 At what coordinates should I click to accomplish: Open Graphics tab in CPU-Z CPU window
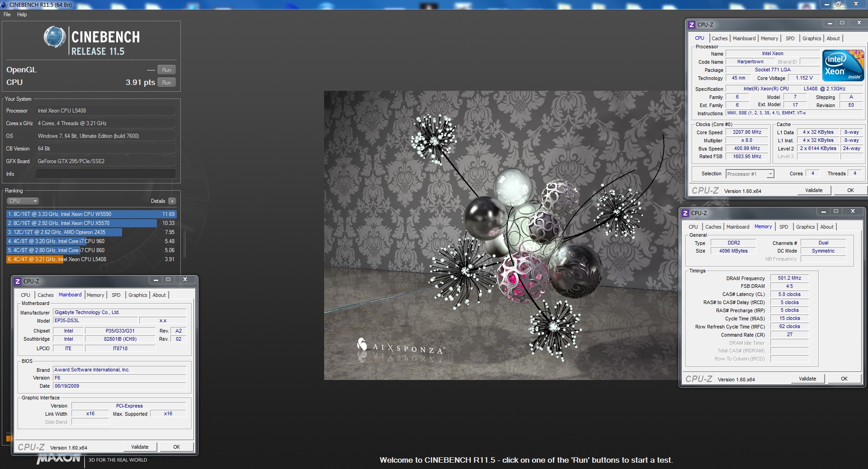coord(811,38)
